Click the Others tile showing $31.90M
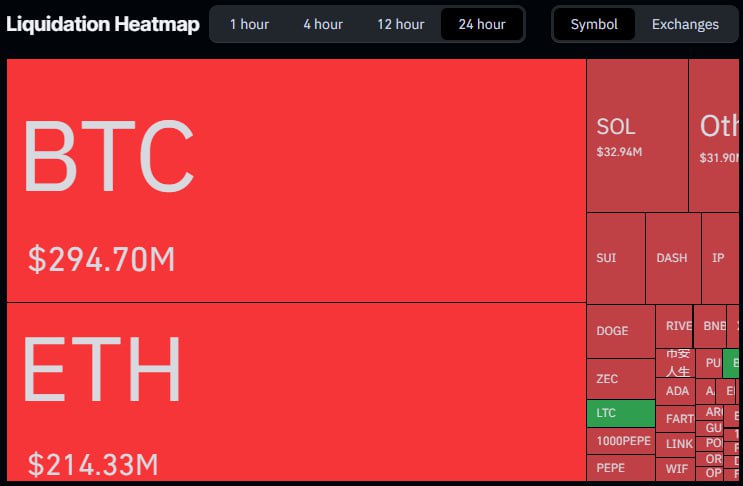This screenshot has width=743, height=486. coord(716,135)
